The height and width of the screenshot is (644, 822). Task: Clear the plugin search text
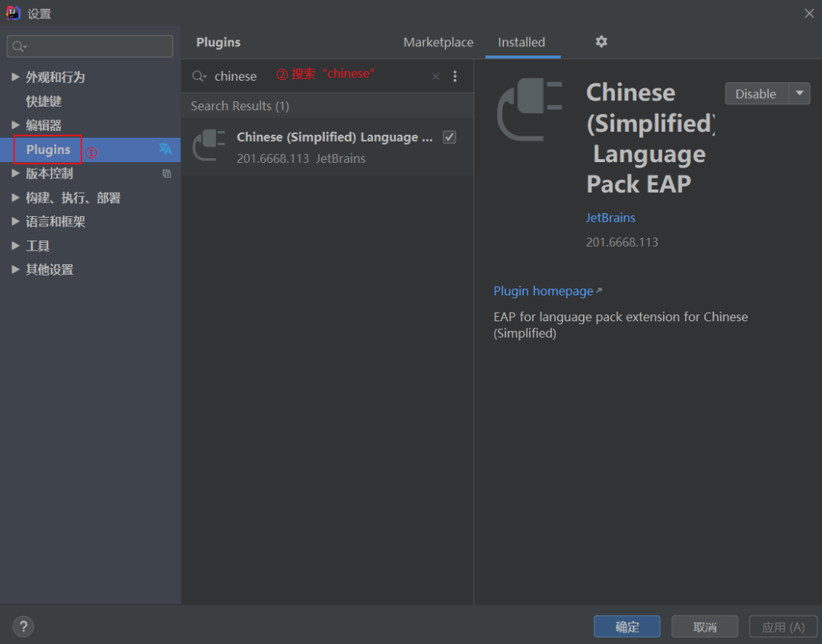(x=435, y=76)
